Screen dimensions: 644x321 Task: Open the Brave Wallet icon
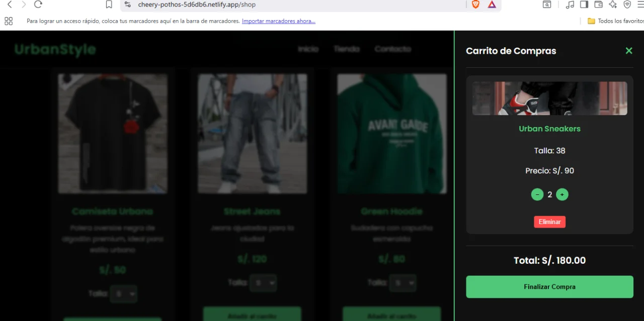click(x=598, y=5)
